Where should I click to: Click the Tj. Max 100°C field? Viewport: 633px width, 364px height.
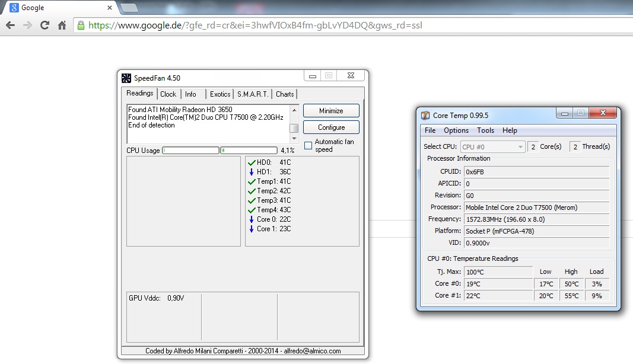(498, 272)
